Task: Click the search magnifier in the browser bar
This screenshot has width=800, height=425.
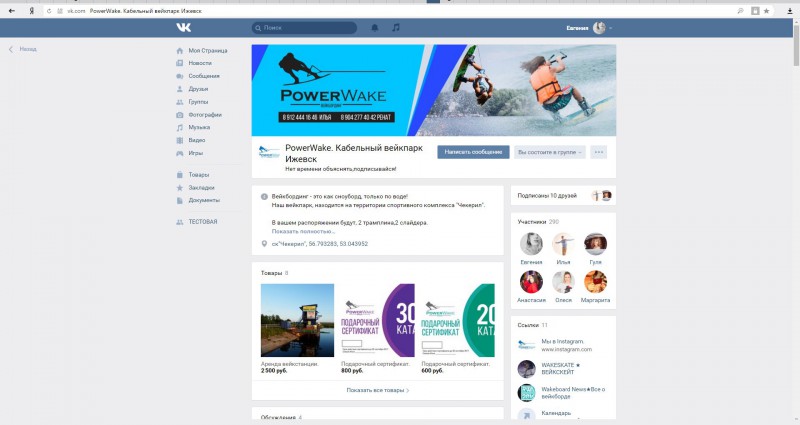Action: [740, 11]
